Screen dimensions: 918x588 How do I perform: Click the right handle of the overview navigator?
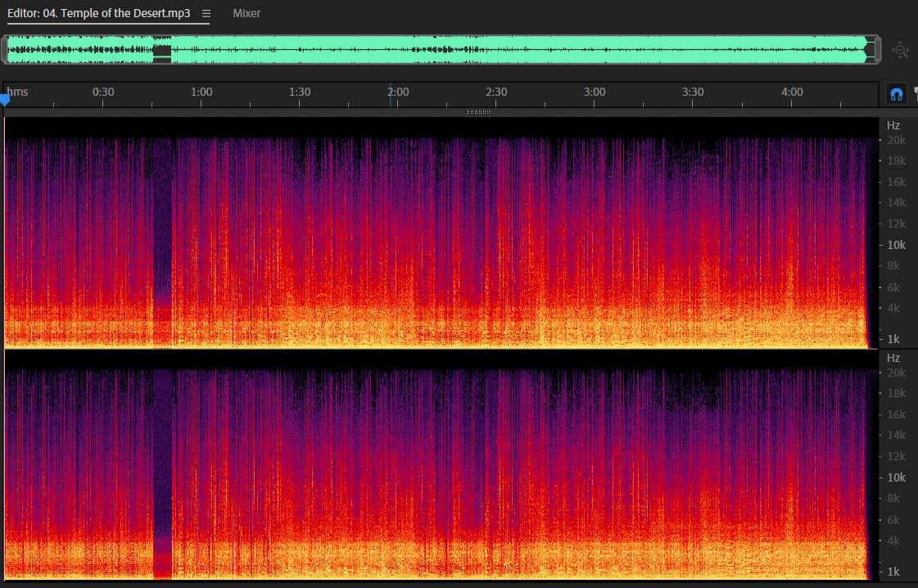pos(877,49)
